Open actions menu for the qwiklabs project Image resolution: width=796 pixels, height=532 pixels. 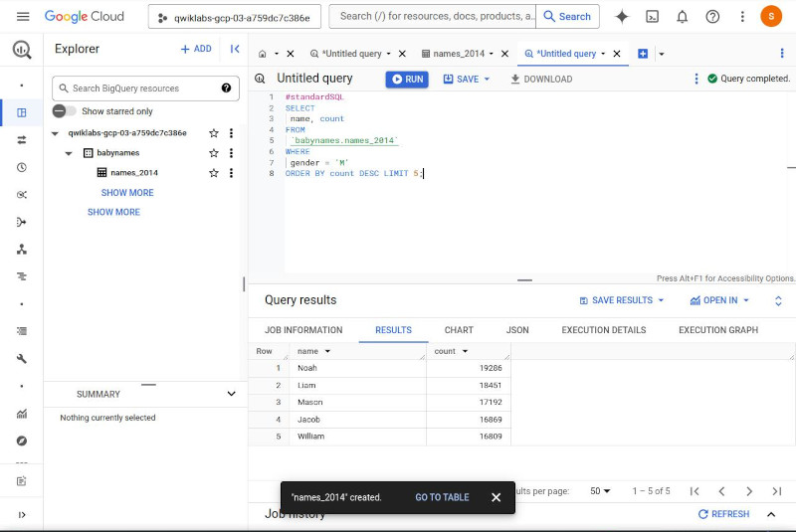pos(231,133)
